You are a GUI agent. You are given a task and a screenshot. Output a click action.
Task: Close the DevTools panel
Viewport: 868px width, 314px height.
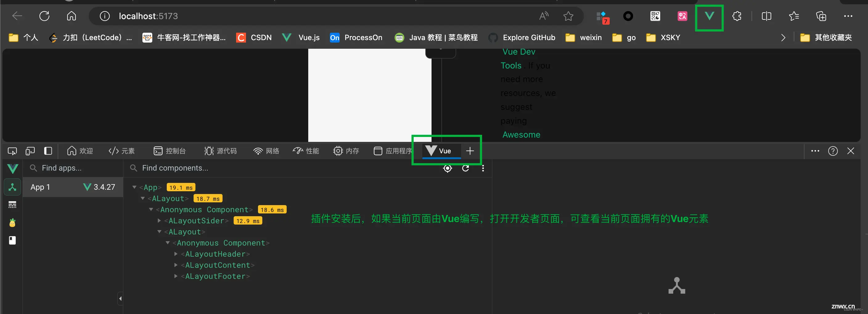850,151
